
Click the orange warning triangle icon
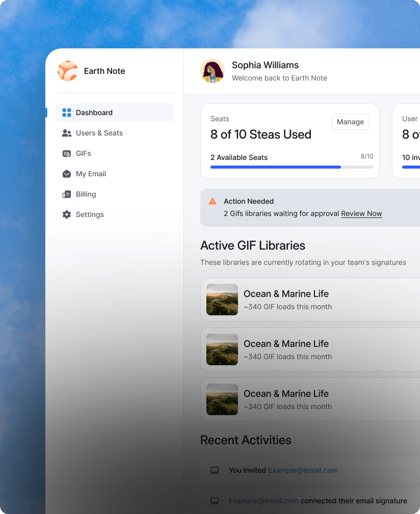click(213, 201)
